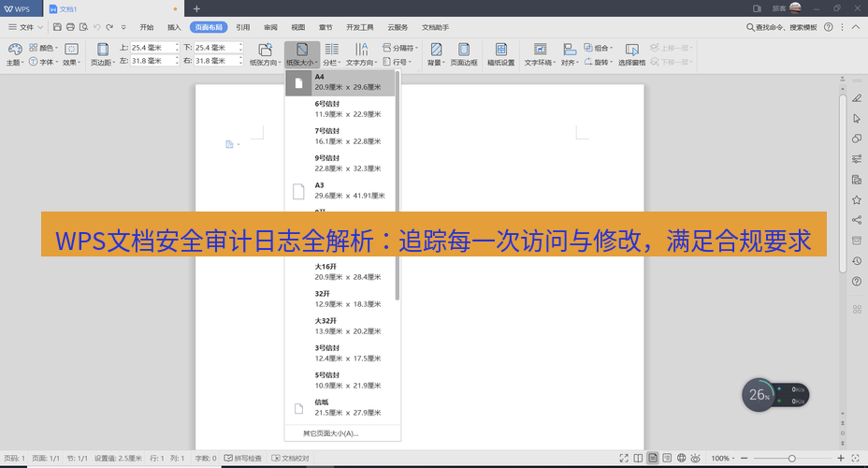Expand the 文件 file menu arrow
This screenshot has width=868, height=468.
[40, 27]
